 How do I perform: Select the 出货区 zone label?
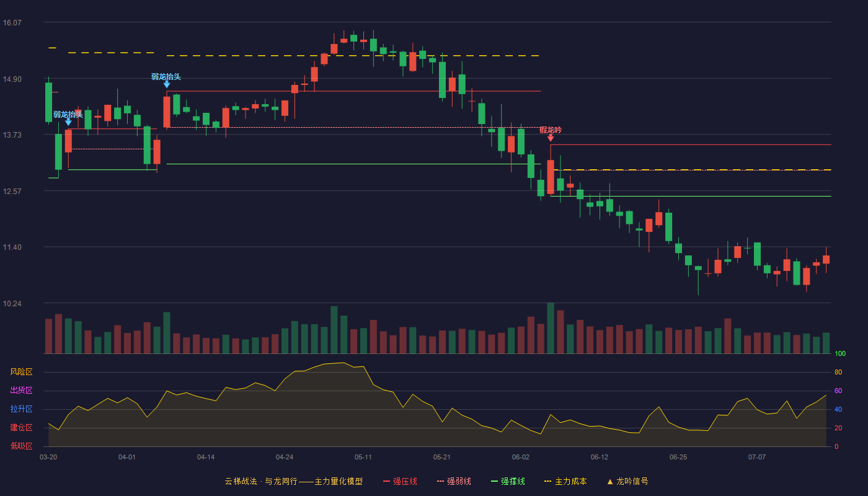21,391
